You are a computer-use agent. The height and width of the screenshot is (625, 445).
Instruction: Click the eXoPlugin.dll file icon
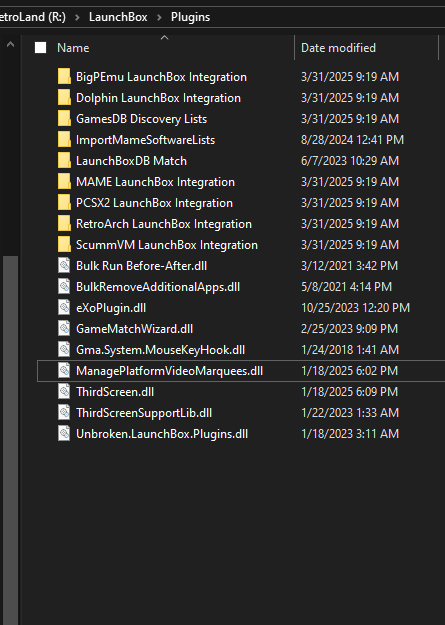point(64,307)
